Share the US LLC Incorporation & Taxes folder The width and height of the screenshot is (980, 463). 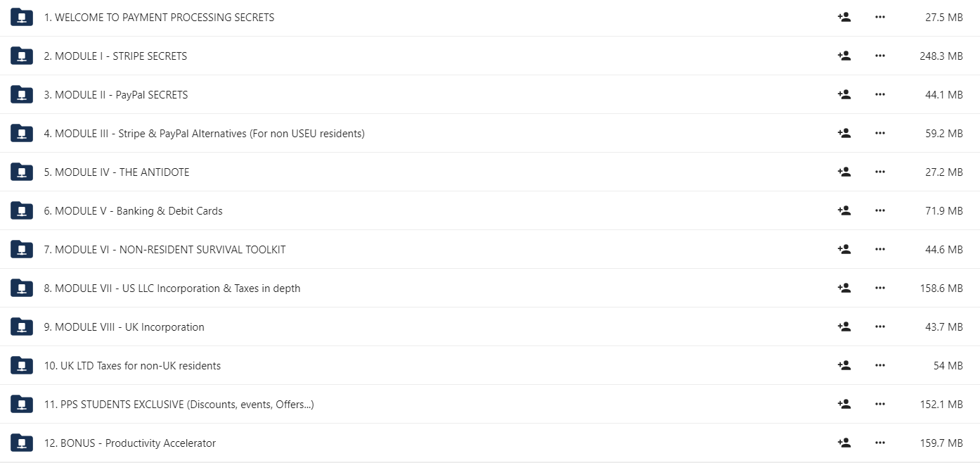coord(844,288)
